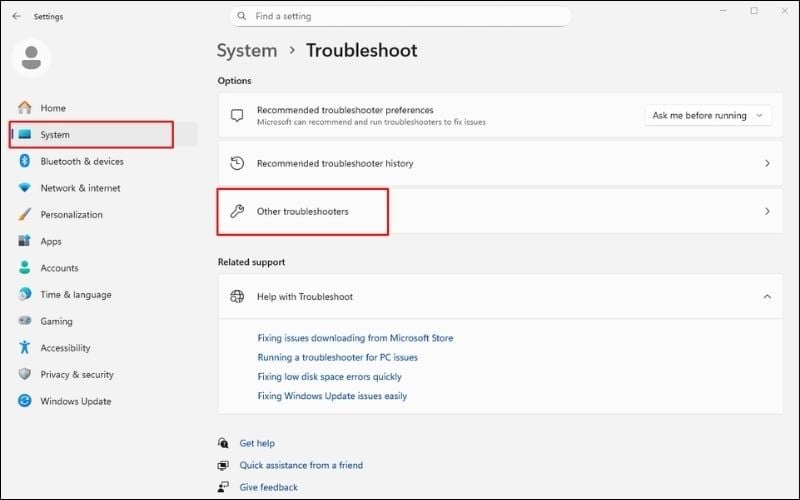
Task: Collapse the Help with Troubleshoot section chevron
Action: point(767,296)
